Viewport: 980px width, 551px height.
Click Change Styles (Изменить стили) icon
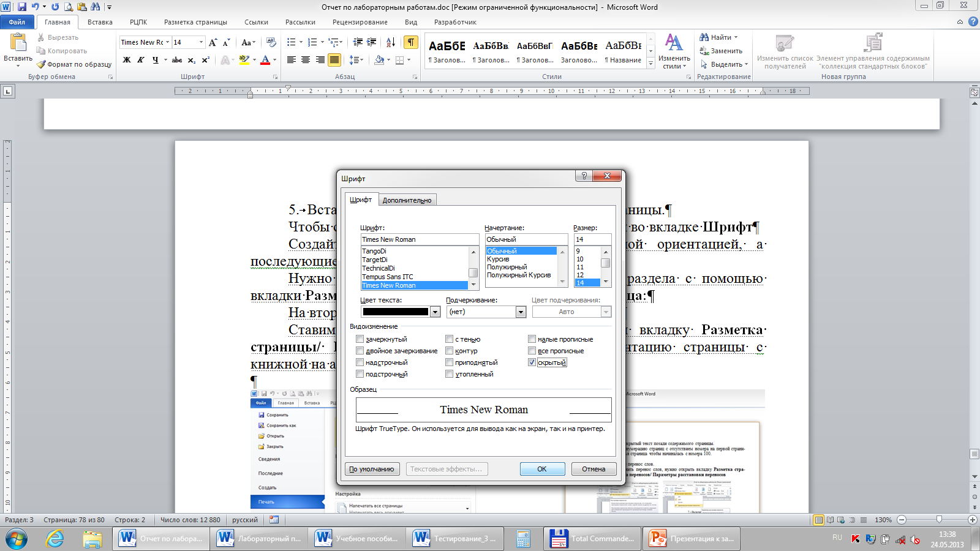[x=674, y=51]
